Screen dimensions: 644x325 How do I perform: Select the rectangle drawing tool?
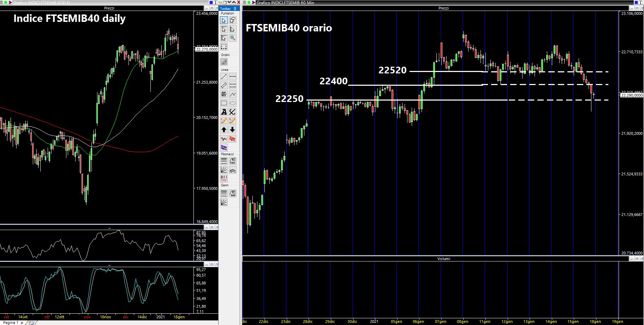pyautogui.click(x=224, y=103)
